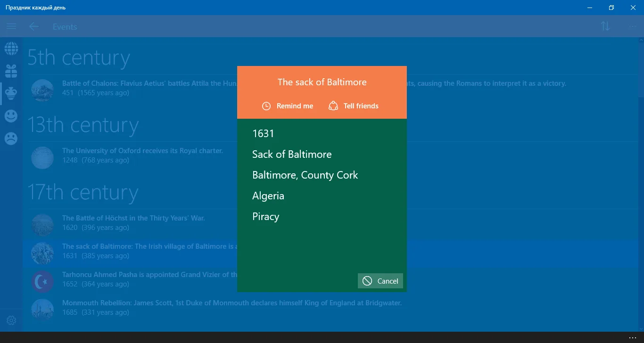
Task: Click Tell friends in the dialog
Action: click(x=354, y=106)
